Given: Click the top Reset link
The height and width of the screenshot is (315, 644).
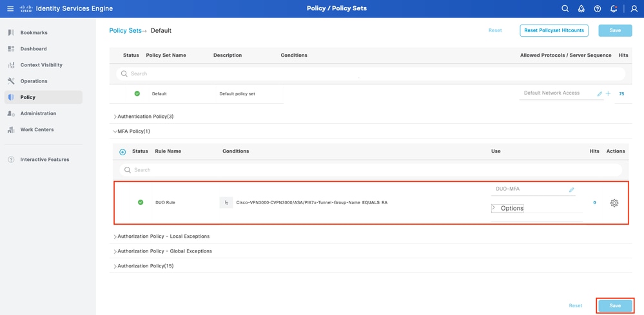Looking at the screenshot, I should click(x=495, y=30).
